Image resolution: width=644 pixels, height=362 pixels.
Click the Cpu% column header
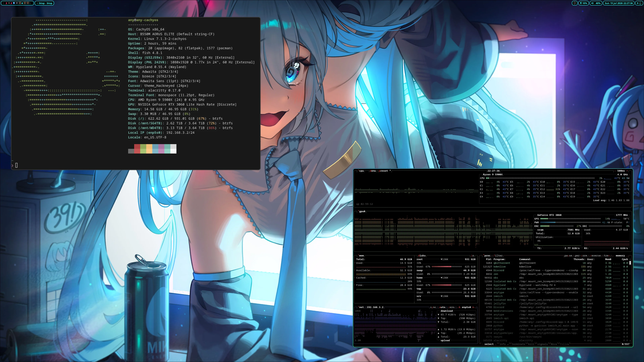(625, 259)
